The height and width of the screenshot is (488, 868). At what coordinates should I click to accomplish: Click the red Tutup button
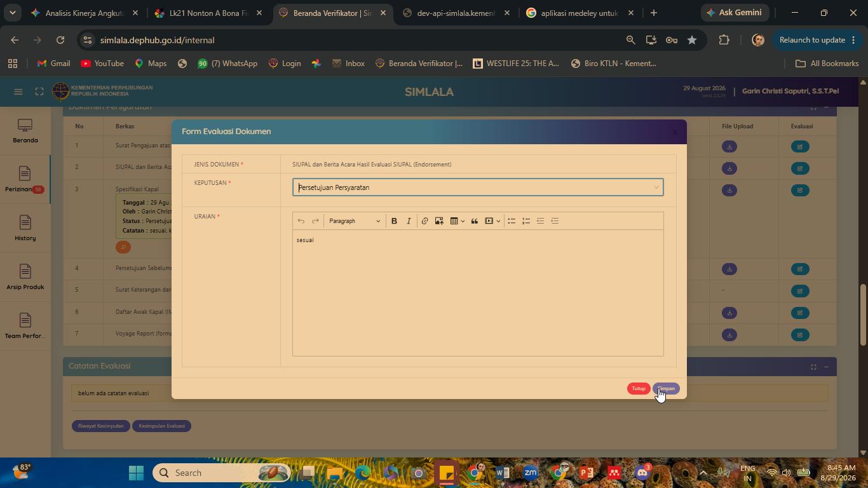click(x=639, y=389)
